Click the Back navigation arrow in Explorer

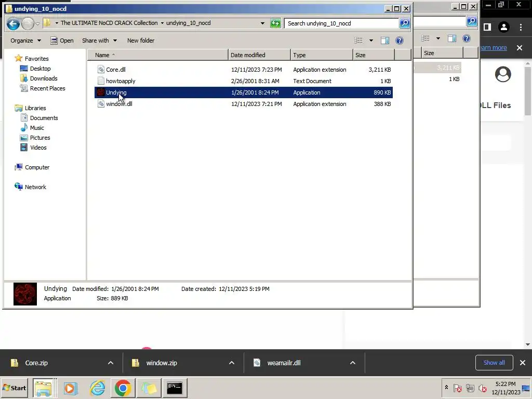pyautogui.click(x=13, y=24)
